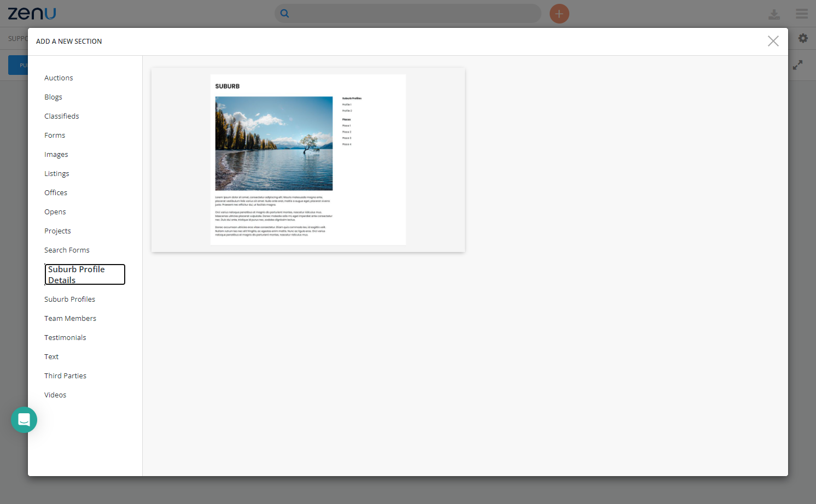This screenshot has width=816, height=504.
Task: Click the download icon in header
Action: (774, 14)
